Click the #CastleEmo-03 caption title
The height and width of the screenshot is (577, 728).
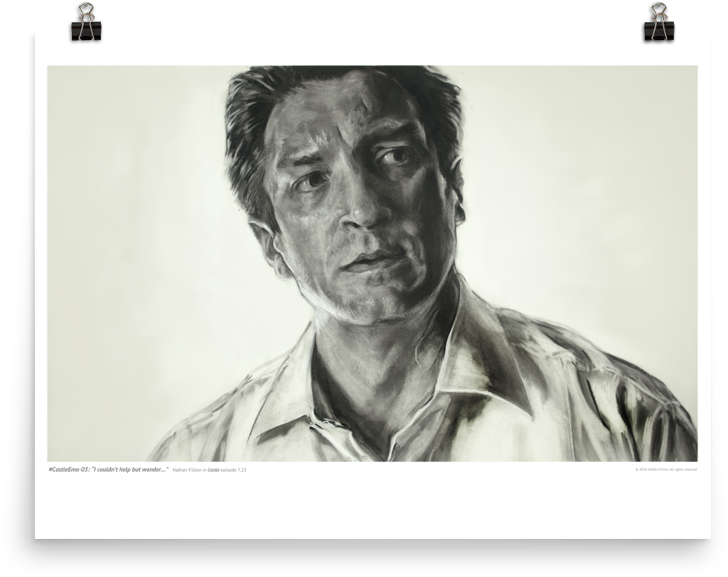point(68,469)
